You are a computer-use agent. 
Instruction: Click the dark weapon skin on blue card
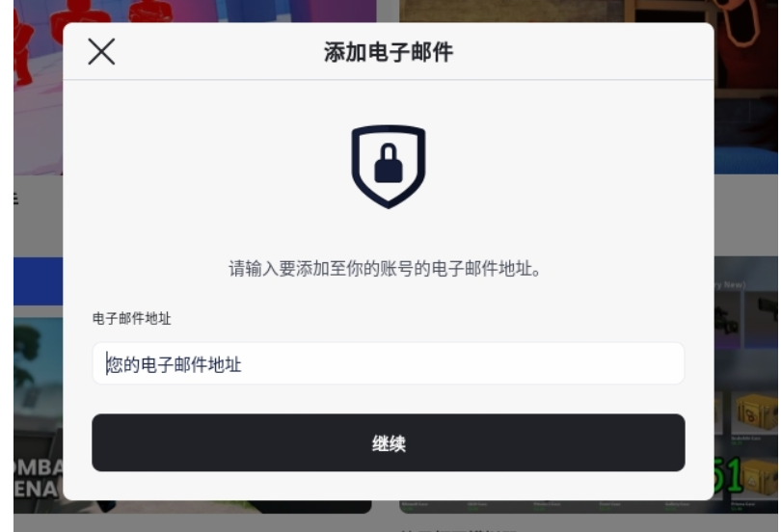(762, 318)
